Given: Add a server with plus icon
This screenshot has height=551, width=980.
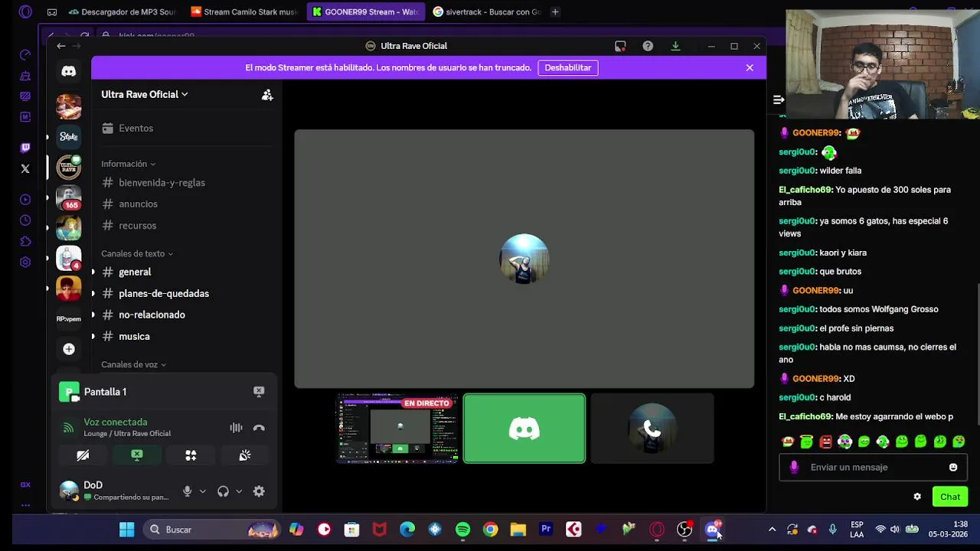Looking at the screenshot, I should pyautogui.click(x=69, y=349).
